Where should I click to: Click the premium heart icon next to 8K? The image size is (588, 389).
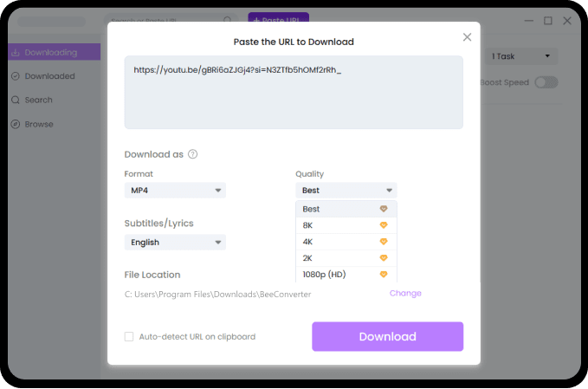coord(384,225)
